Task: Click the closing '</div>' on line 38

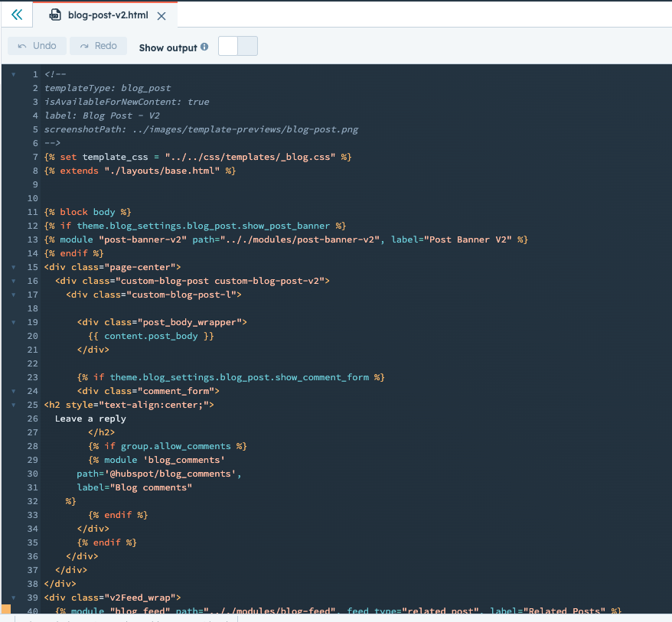Action: [60, 584]
